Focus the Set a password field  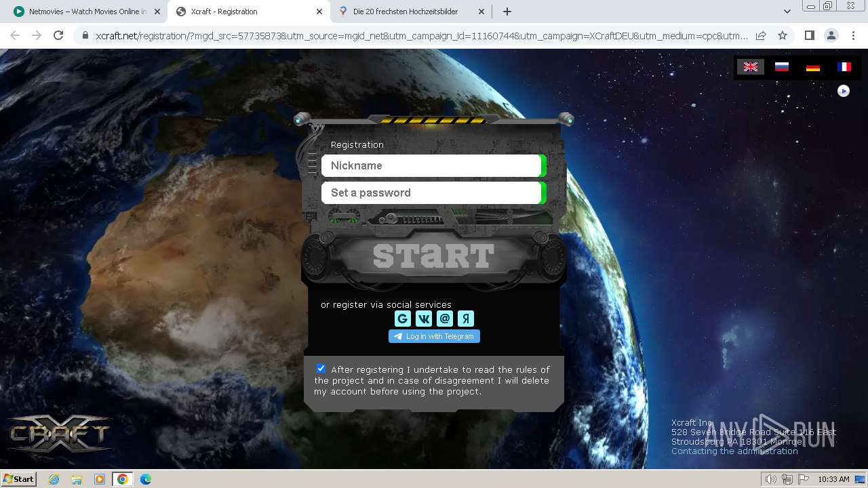pyautogui.click(x=431, y=192)
